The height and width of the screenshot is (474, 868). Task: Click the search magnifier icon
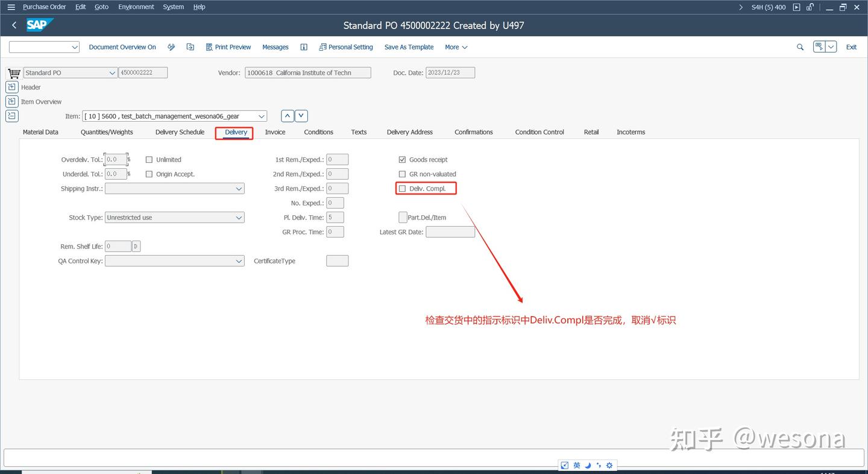800,47
